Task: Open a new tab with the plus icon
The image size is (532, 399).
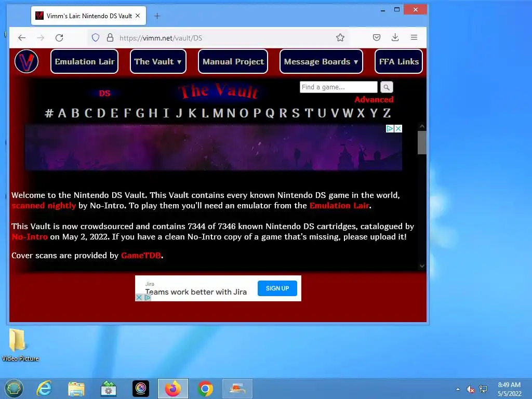Action: [157, 16]
